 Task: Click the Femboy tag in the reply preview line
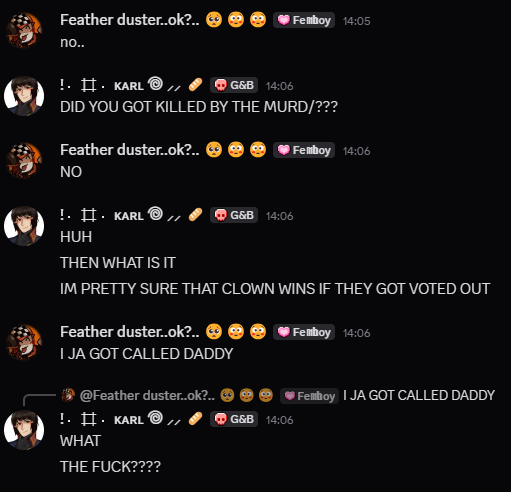tap(309, 396)
